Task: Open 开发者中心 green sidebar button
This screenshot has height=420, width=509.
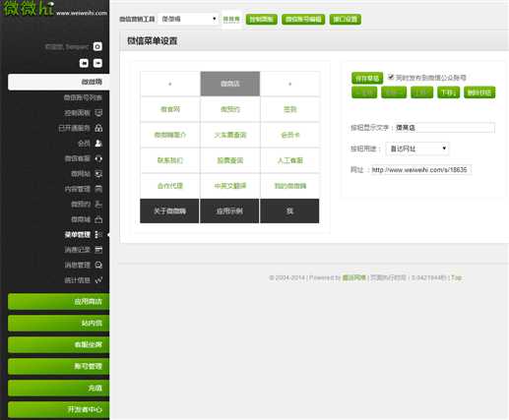Action: pos(59,409)
